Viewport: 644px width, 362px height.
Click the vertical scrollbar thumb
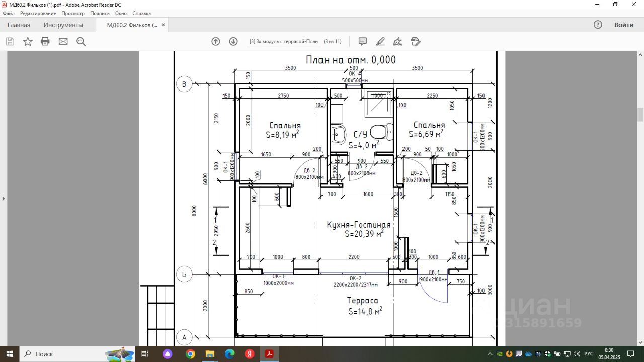pyautogui.click(x=640, y=115)
